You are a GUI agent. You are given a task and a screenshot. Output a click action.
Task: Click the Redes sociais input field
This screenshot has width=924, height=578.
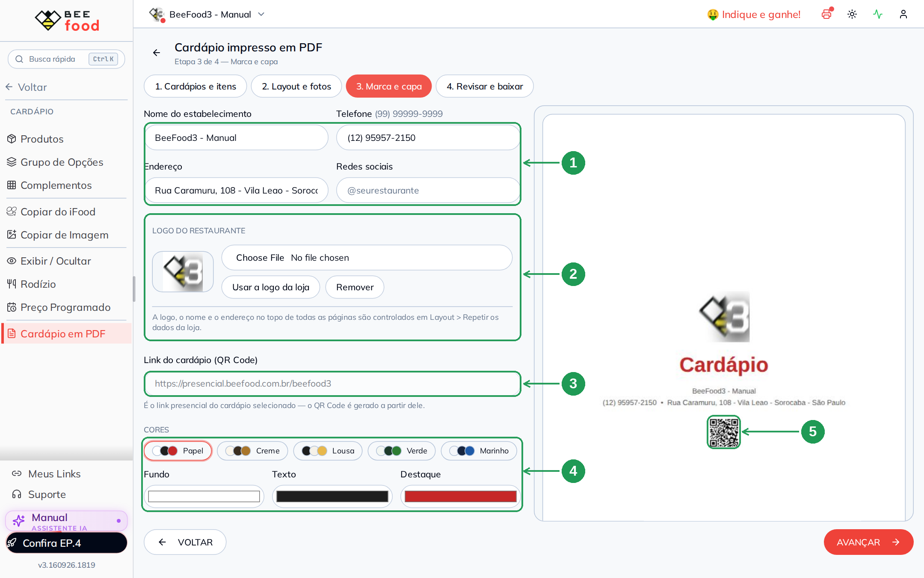428,190
